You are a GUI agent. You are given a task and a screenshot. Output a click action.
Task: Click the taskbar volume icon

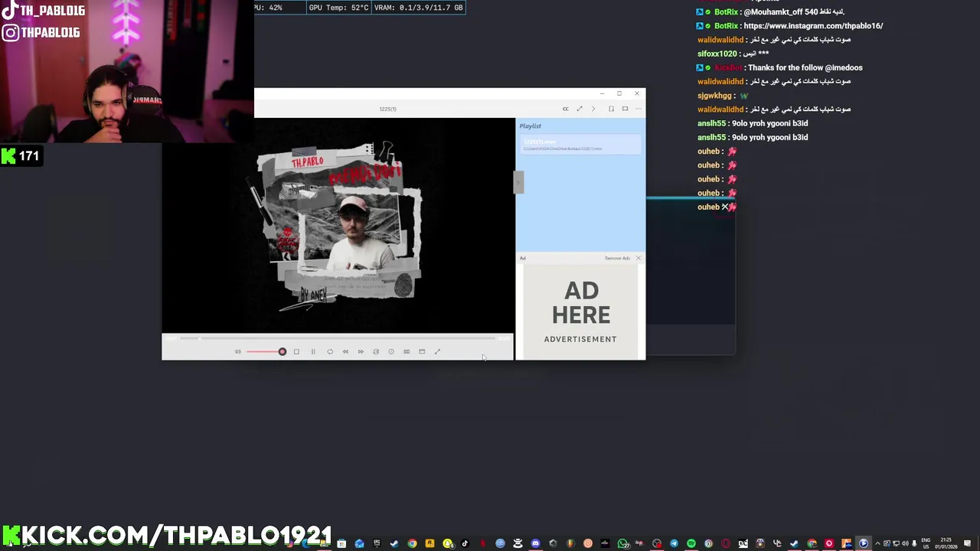(x=904, y=544)
